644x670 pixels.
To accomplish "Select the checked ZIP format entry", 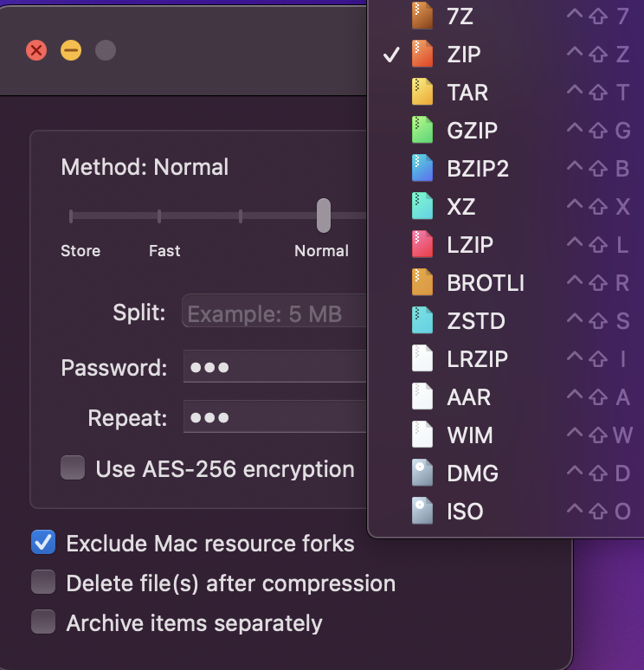I will pos(464,55).
